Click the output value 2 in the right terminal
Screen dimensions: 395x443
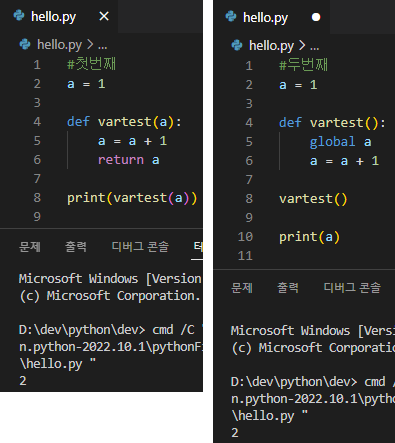click(235, 433)
